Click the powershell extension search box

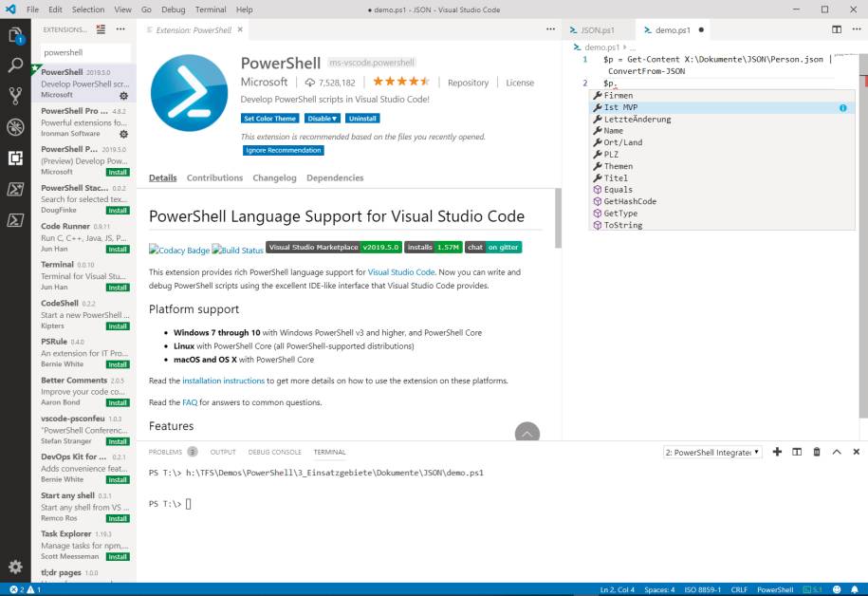pyautogui.click(x=85, y=52)
